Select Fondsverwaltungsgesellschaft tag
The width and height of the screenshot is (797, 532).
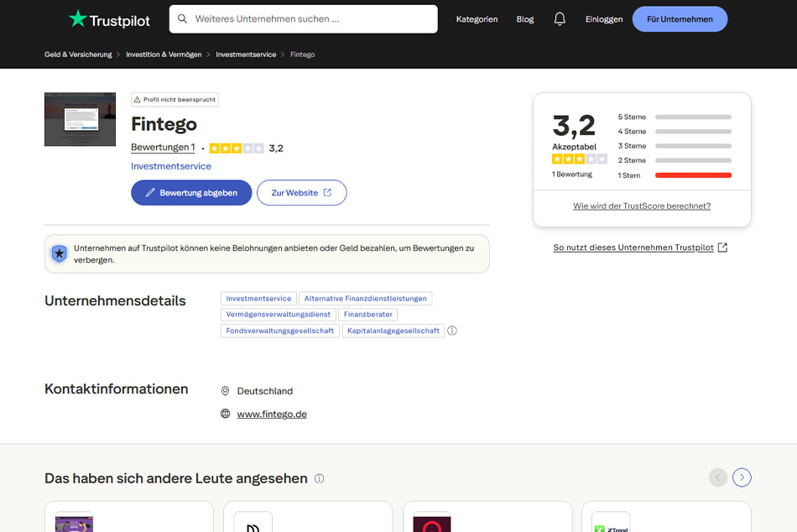point(280,331)
